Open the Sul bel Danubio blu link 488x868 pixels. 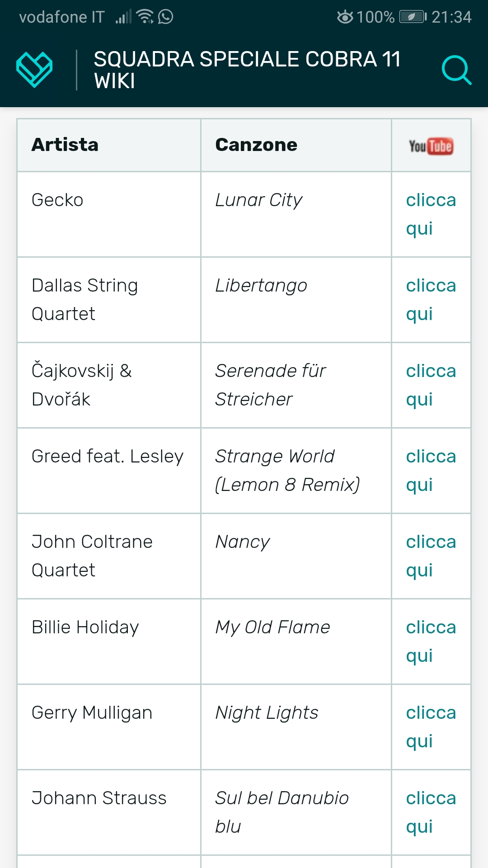pyautogui.click(x=431, y=812)
